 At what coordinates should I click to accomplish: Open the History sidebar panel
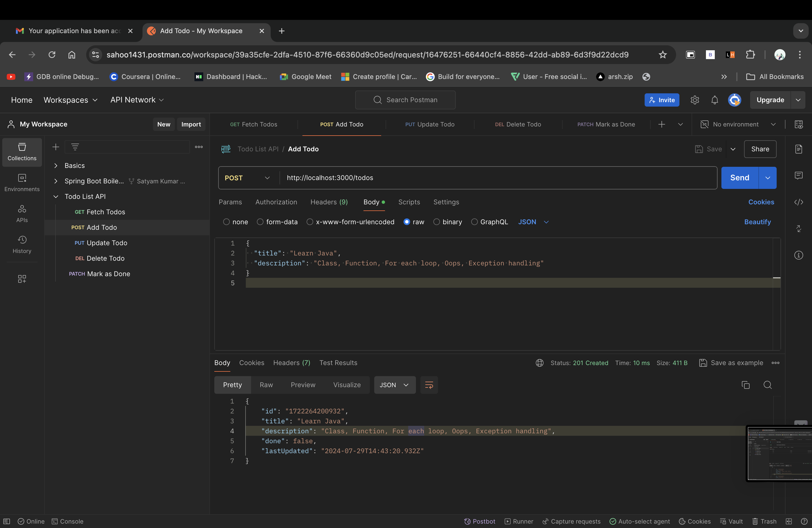[x=22, y=245]
